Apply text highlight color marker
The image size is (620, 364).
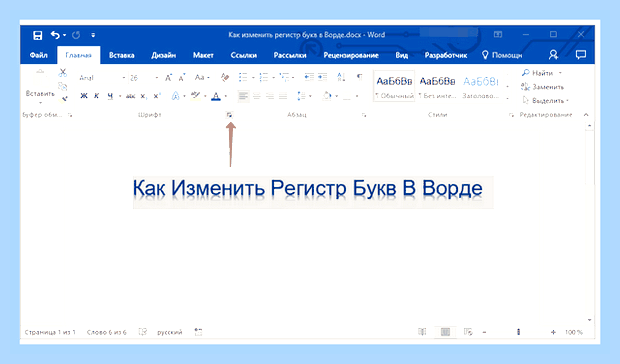pos(195,96)
